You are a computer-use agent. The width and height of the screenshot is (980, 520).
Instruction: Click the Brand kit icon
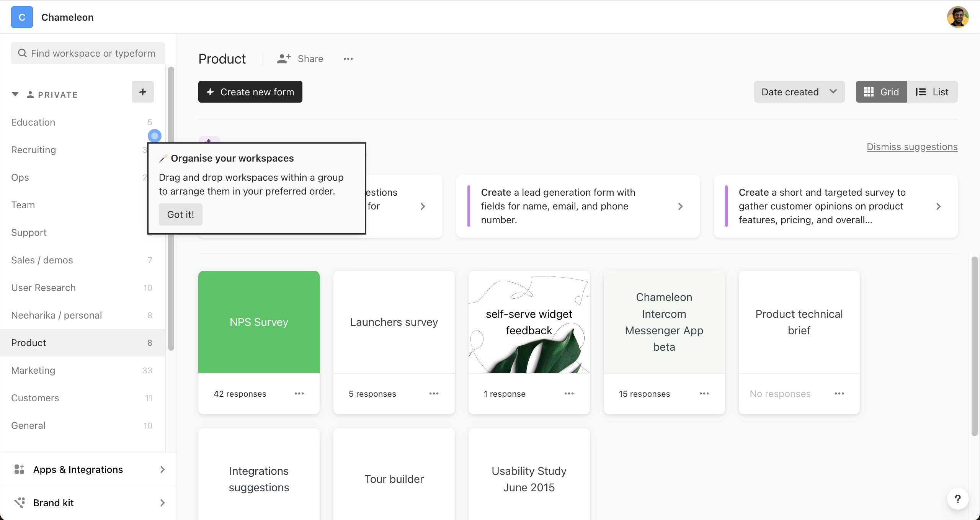pos(19,503)
